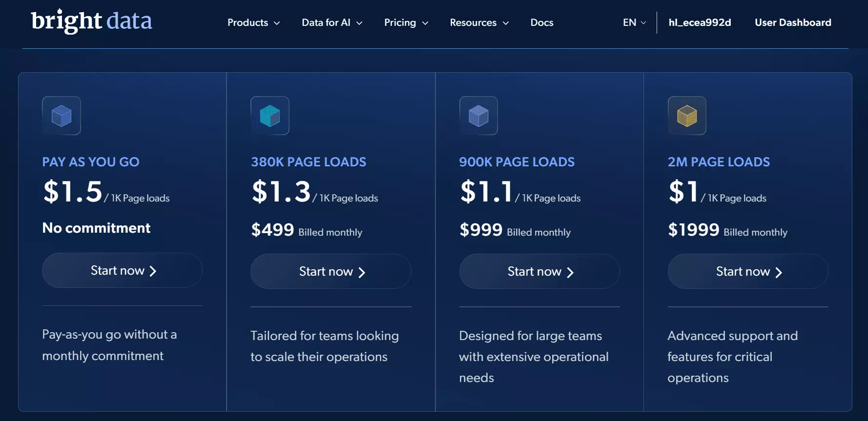Viewport: 868px width, 421px height.
Task: Click the 'Designed for large teams' description
Action: tap(534, 357)
